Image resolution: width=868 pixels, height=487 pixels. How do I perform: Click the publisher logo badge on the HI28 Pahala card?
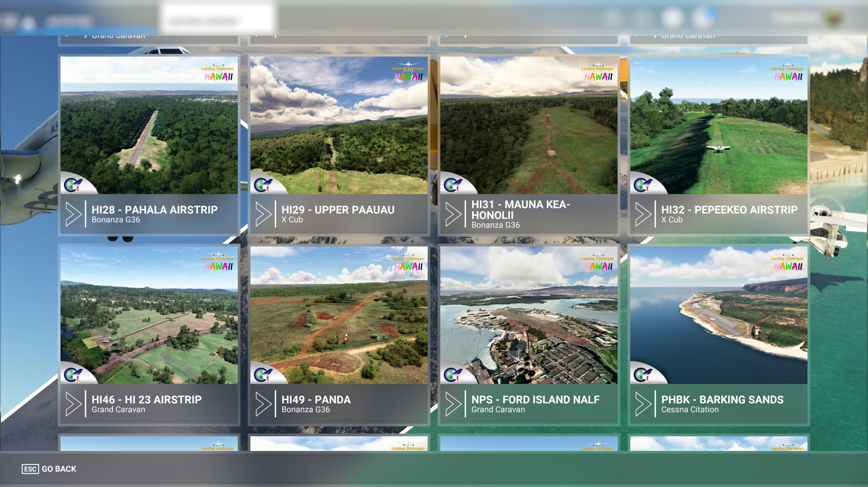click(x=74, y=185)
